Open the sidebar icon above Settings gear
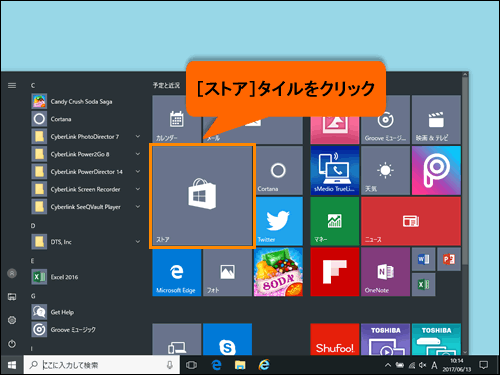Image resolution: width=500 pixels, height=375 pixels. pyautogui.click(x=12, y=297)
